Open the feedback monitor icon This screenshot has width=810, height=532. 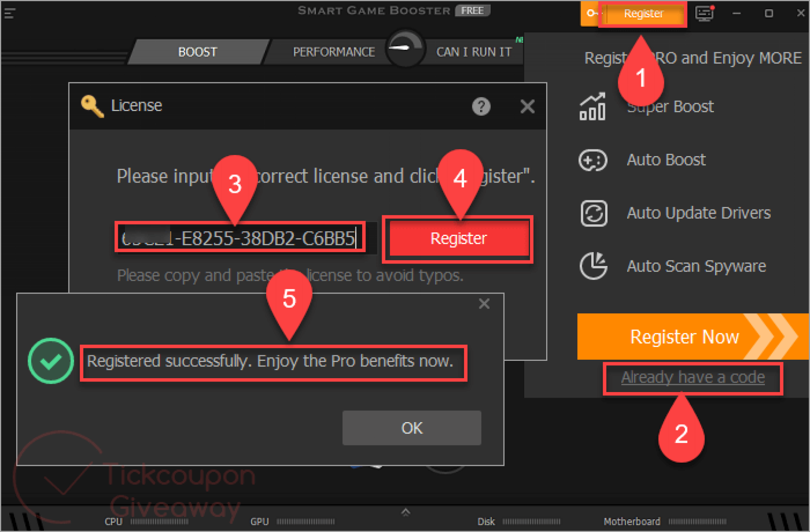click(x=705, y=14)
